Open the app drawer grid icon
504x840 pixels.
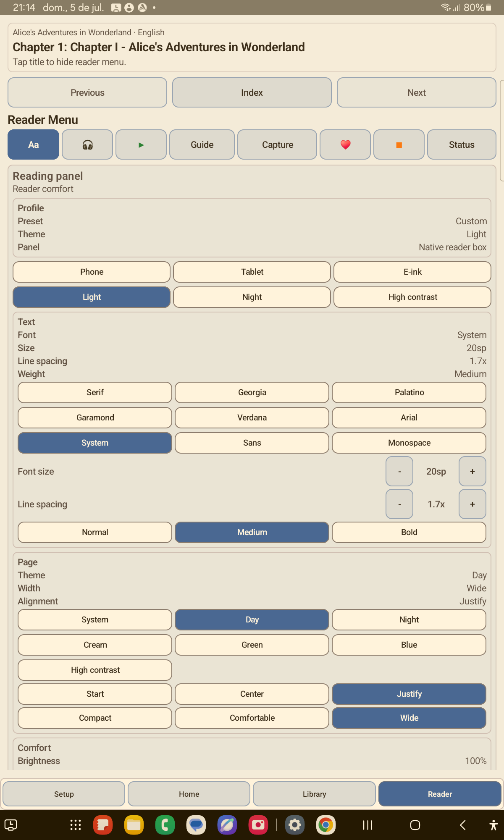[76, 825]
